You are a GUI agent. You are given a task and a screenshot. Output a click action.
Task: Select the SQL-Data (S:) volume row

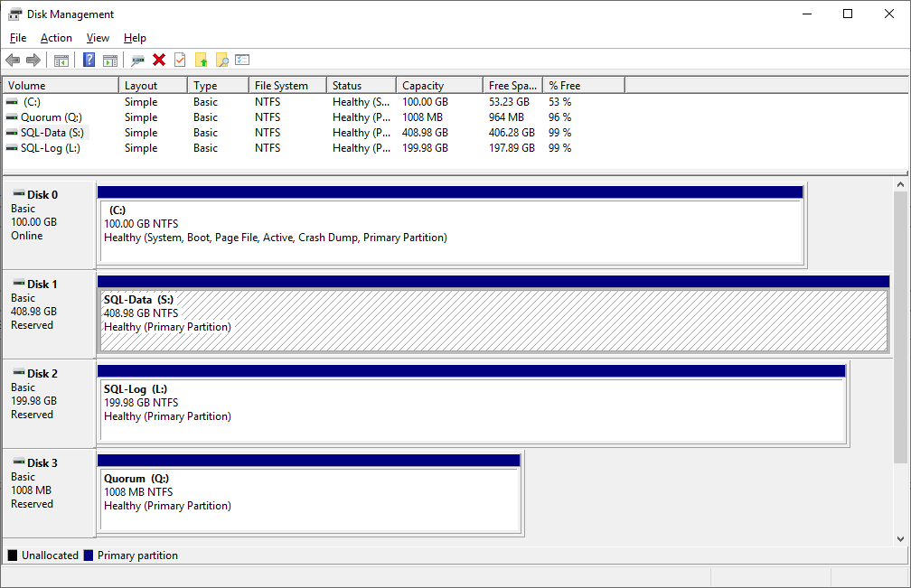click(x=59, y=132)
